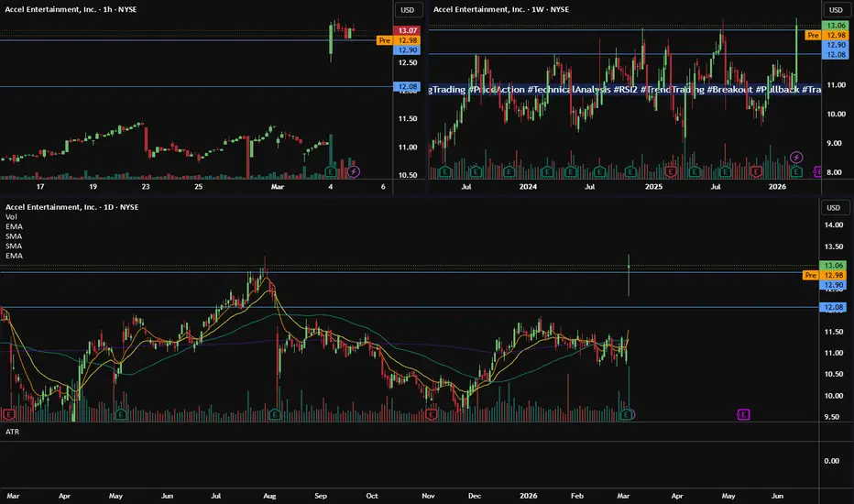Screen dimensions: 854x504
Task: Click the Accel Entertainment 1W chart title
Action: coord(501,9)
